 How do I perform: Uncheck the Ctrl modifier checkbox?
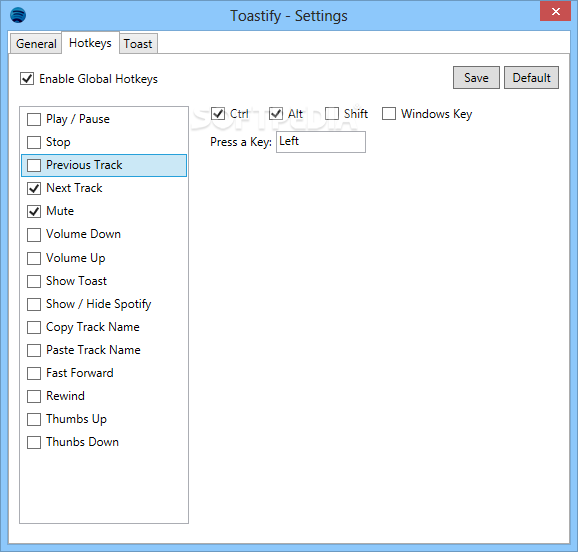pos(218,114)
